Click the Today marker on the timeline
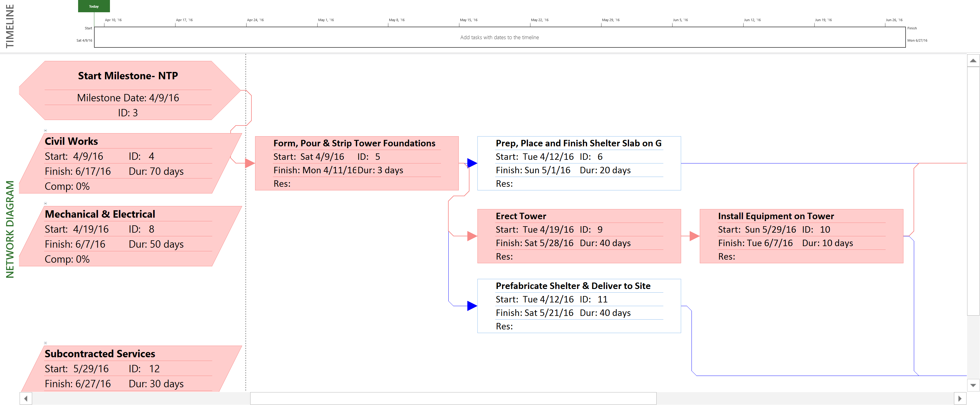Image resolution: width=980 pixels, height=405 pixels. tap(94, 6)
